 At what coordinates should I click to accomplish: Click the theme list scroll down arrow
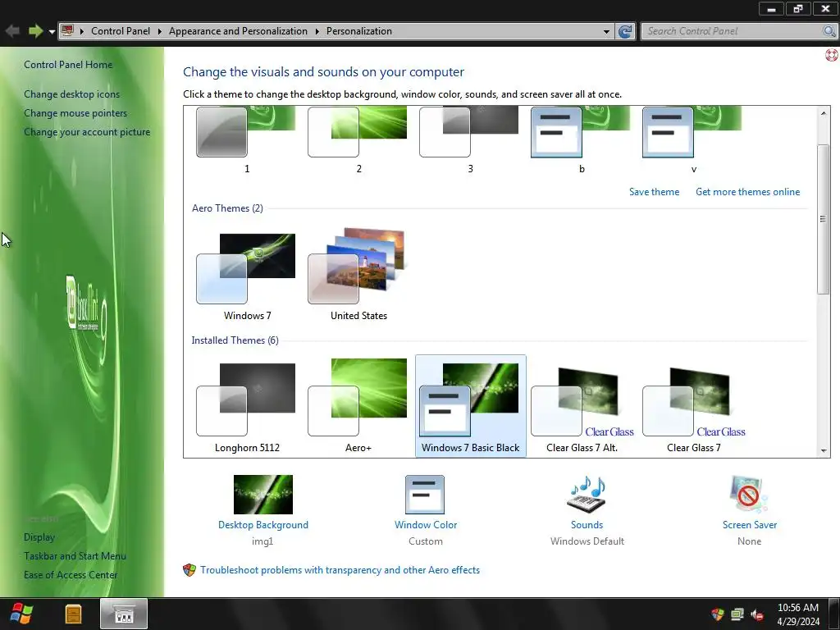823,451
